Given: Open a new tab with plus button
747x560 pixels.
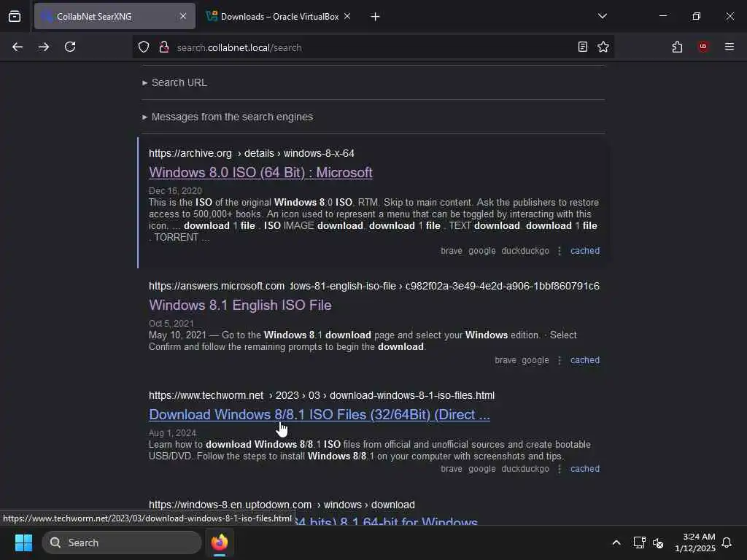Looking at the screenshot, I should pos(376,17).
